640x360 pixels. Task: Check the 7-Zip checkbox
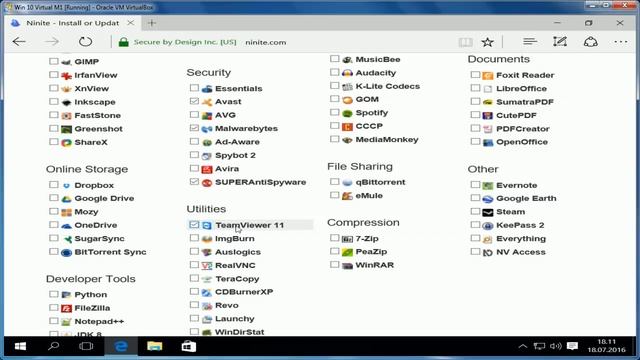coord(335,238)
